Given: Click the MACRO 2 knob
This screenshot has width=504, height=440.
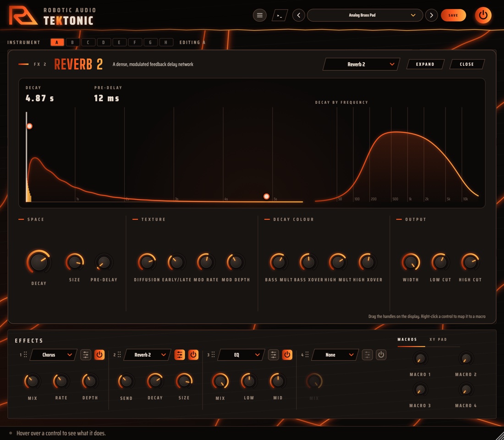Looking at the screenshot, I should [466, 359].
